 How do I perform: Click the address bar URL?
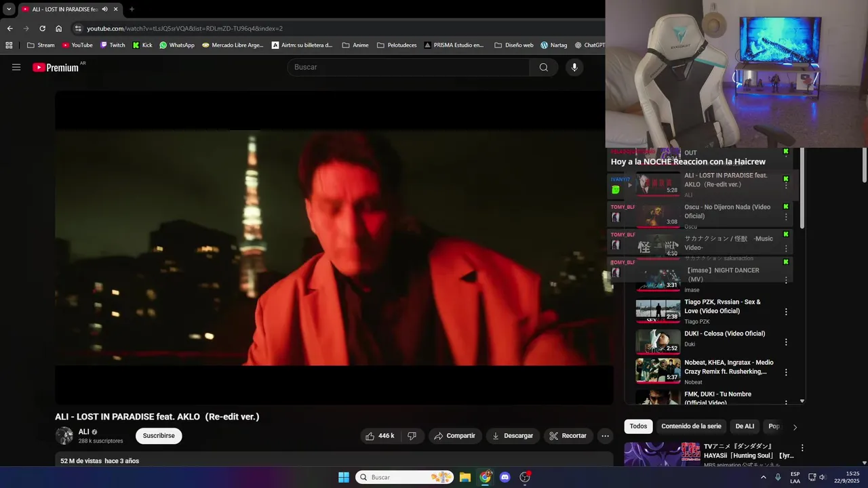click(184, 28)
